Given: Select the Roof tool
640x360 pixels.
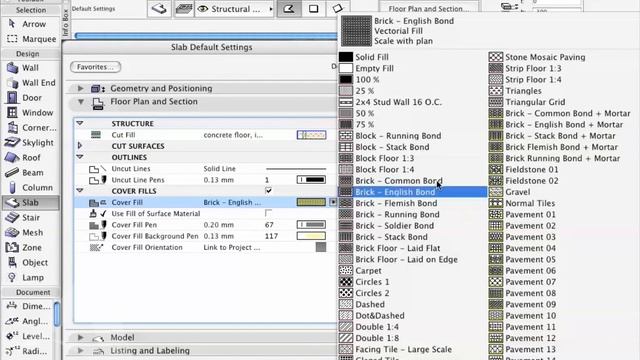Looking at the screenshot, I should tap(30, 158).
